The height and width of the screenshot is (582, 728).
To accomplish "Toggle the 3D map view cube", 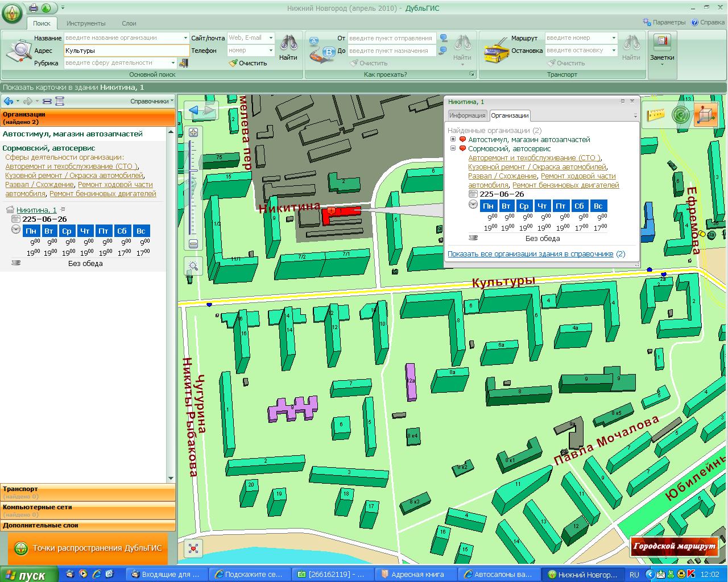I will (x=706, y=115).
